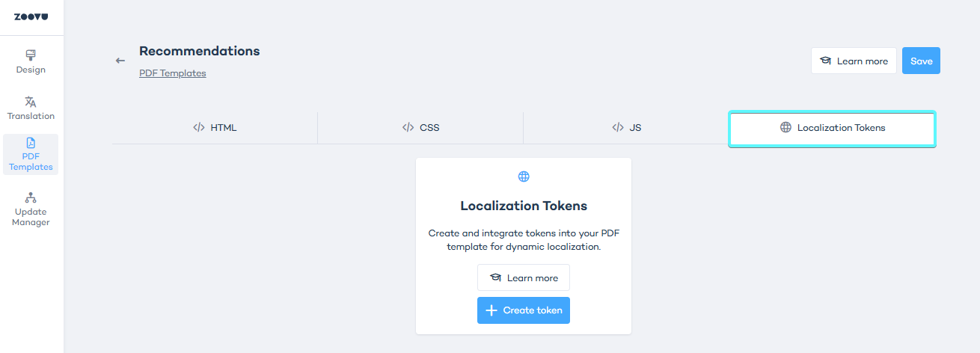
Task: Click the Recommendations page title
Action: [199, 51]
